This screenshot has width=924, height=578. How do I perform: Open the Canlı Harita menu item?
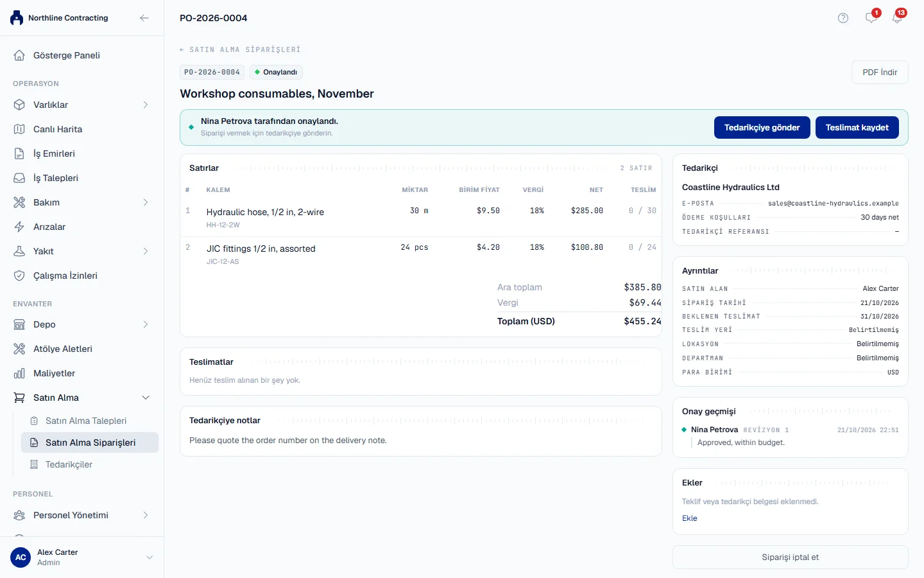pos(82,129)
